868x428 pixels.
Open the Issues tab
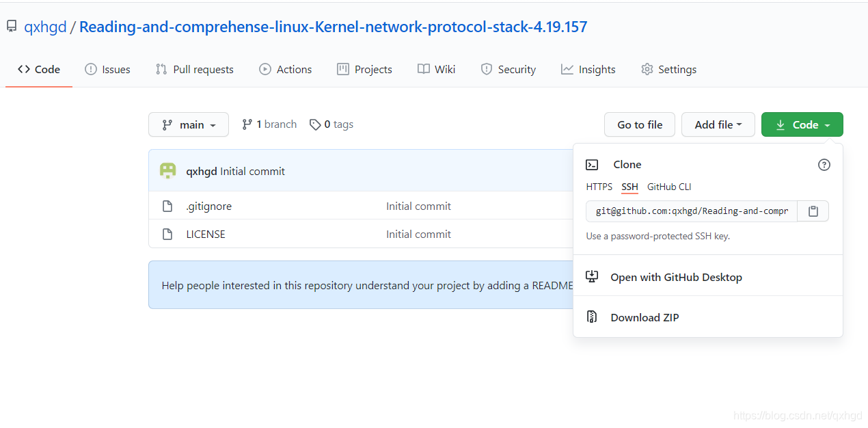tap(107, 69)
